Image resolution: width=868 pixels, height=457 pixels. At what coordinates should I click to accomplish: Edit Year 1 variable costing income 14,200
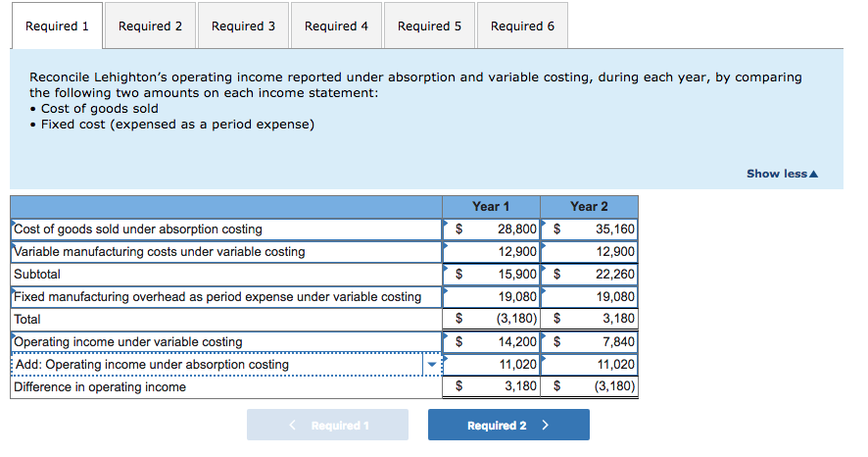coord(491,342)
